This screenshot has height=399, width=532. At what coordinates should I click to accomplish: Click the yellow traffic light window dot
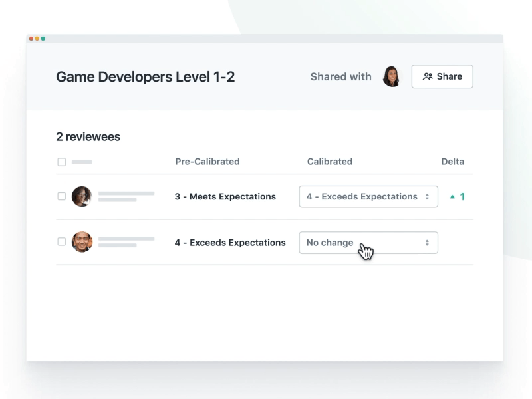pos(38,39)
